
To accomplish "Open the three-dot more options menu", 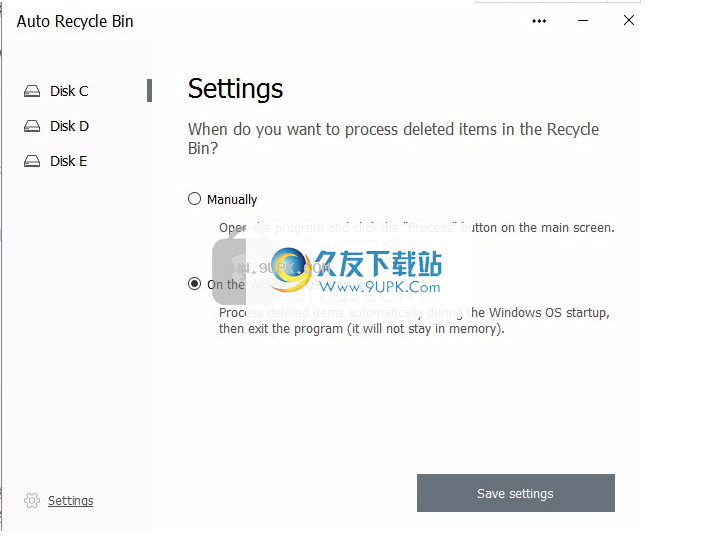I will coord(539,21).
